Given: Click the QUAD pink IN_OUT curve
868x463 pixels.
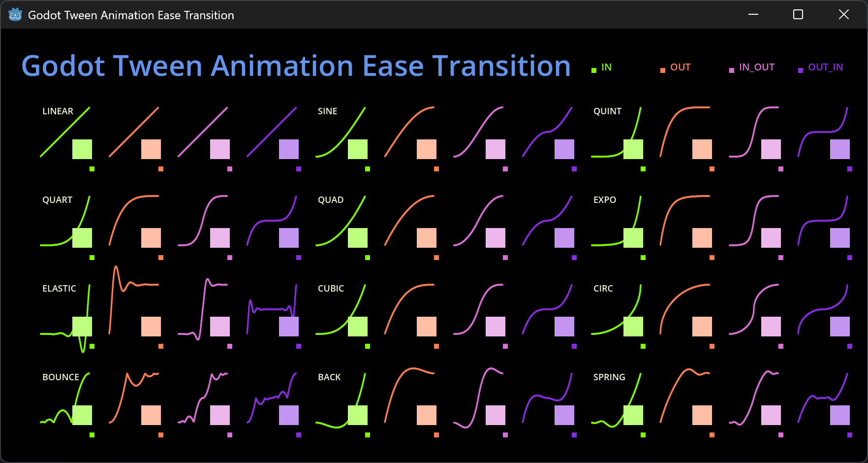Looking at the screenshot, I should pyautogui.click(x=478, y=220).
